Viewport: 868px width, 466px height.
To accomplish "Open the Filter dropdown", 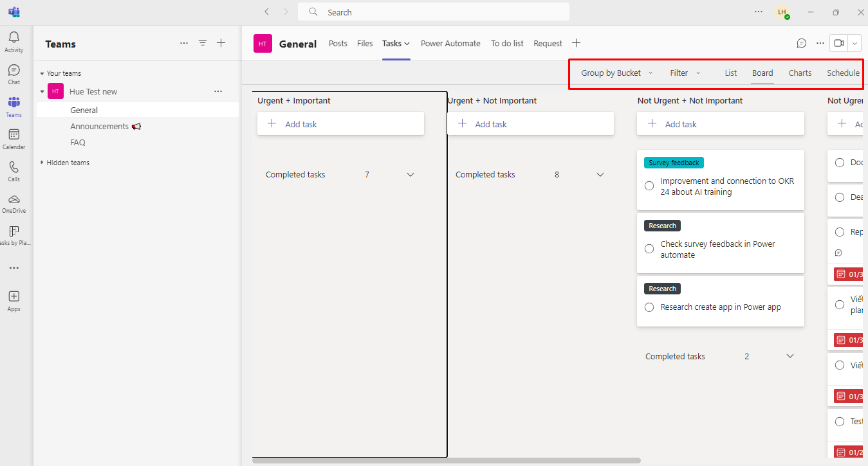I will point(685,73).
